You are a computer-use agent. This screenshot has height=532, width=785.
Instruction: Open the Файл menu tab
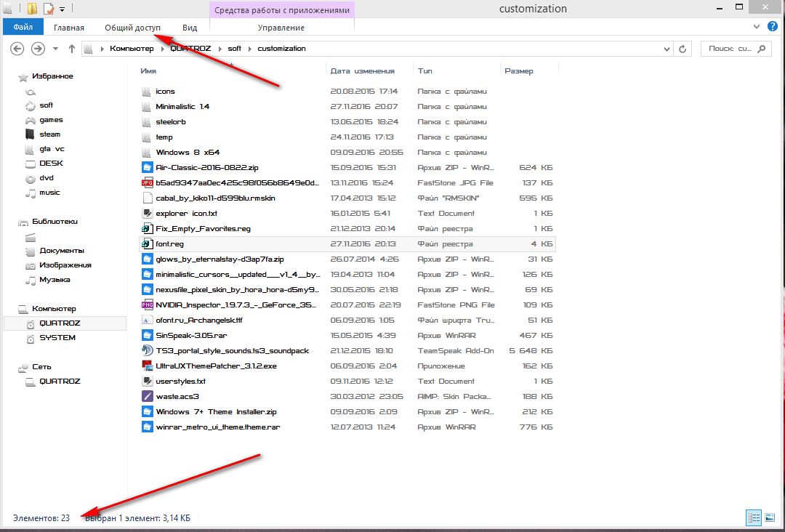tap(23, 28)
